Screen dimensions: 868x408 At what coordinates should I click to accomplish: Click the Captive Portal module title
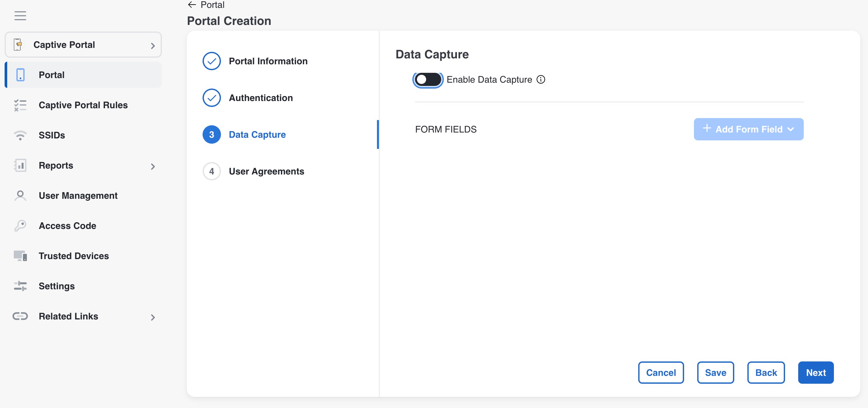(x=64, y=45)
